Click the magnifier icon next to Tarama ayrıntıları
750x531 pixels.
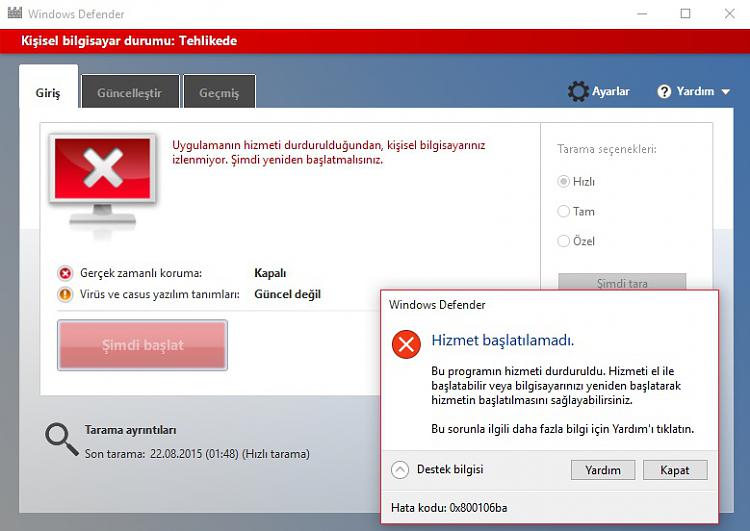click(x=61, y=439)
